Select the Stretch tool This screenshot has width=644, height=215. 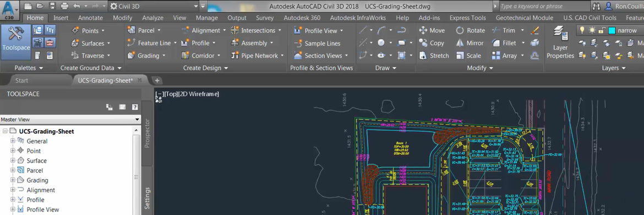tap(434, 56)
